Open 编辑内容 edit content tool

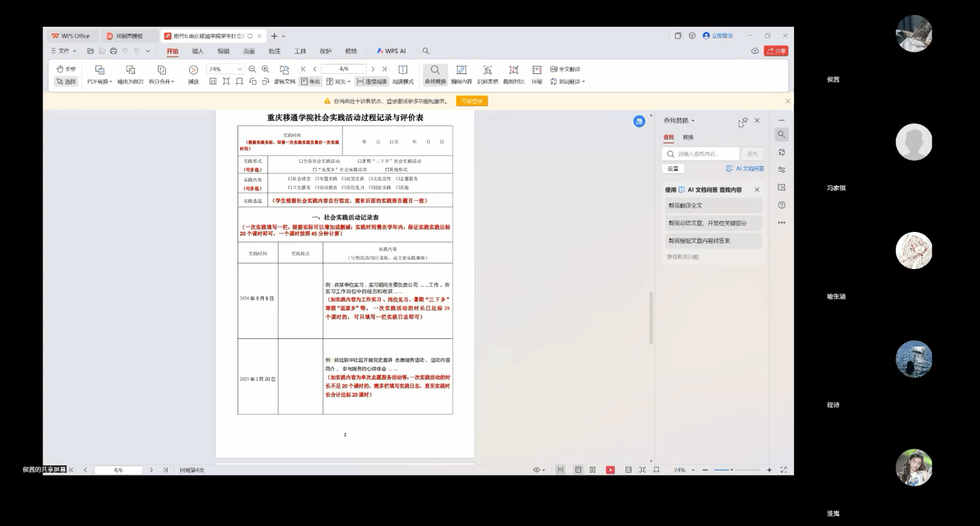(461, 70)
